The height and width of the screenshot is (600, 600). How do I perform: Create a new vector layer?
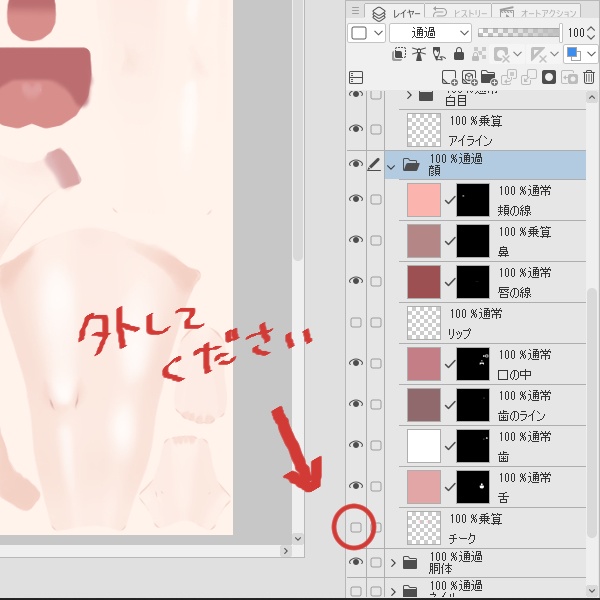(x=470, y=78)
